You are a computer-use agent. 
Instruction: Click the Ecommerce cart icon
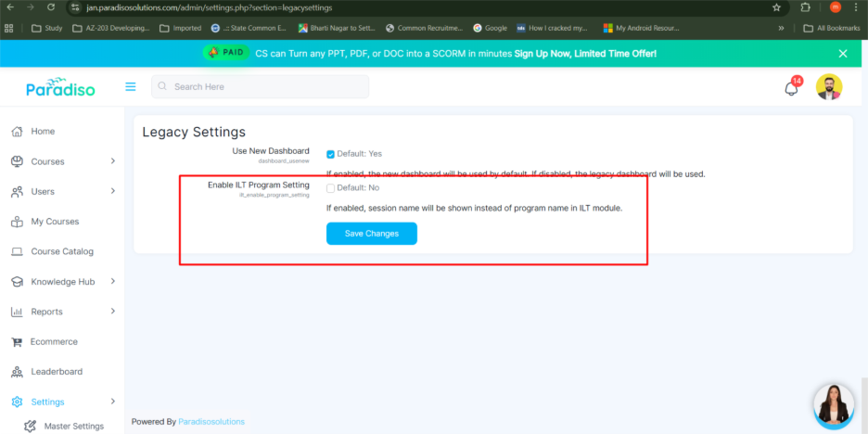[17, 341]
